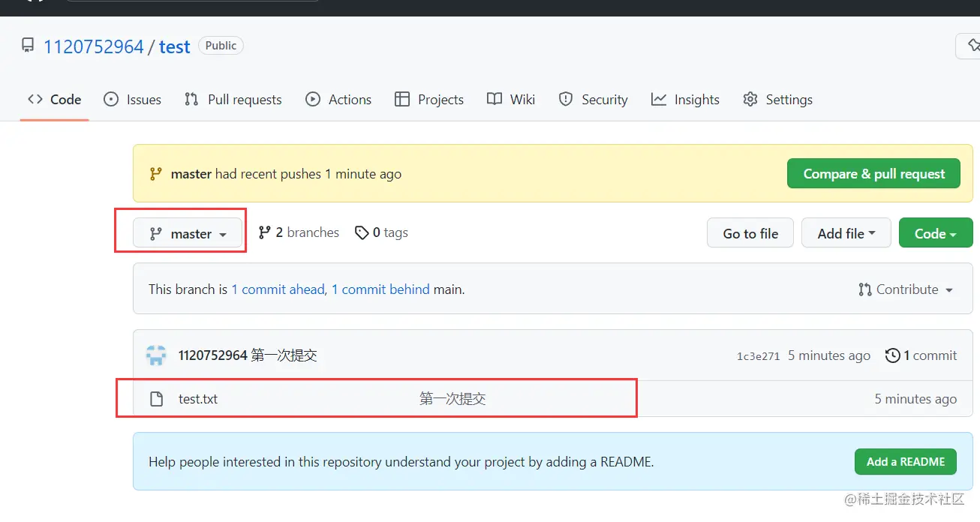The height and width of the screenshot is (522, 980).
Task: Open the latest commit message 第一次提交 beside the author name
Action: coord(284,355)
